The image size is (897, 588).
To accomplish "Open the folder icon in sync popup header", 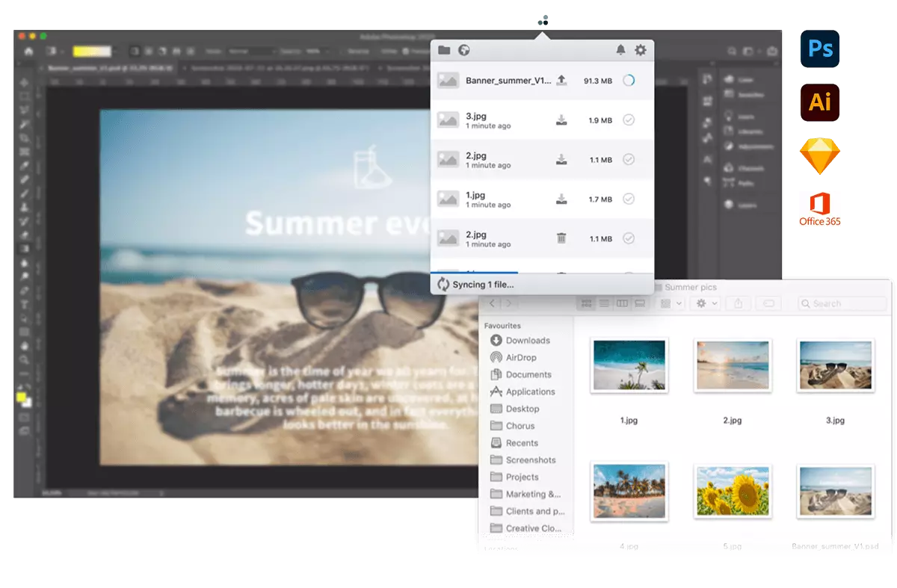I will coord(444,50).
